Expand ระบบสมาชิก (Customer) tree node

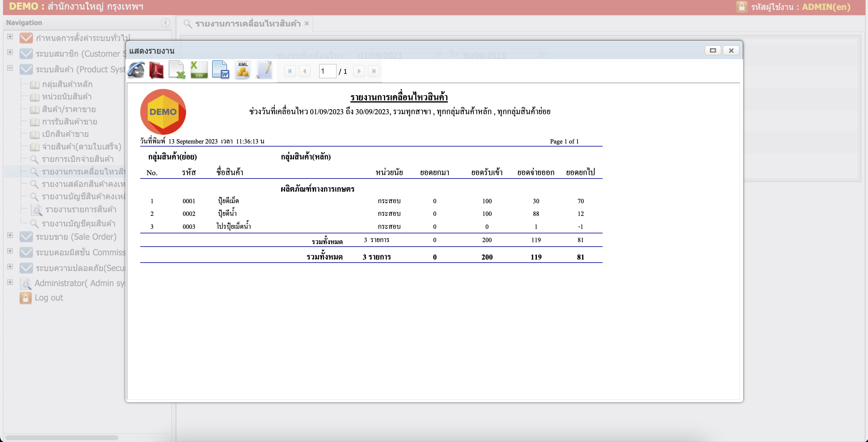coord(10,52)
